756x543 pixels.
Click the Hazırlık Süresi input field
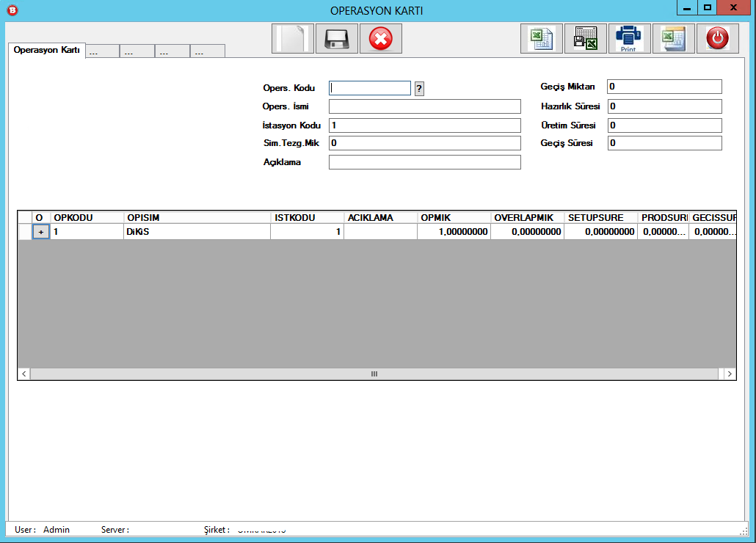664,106
